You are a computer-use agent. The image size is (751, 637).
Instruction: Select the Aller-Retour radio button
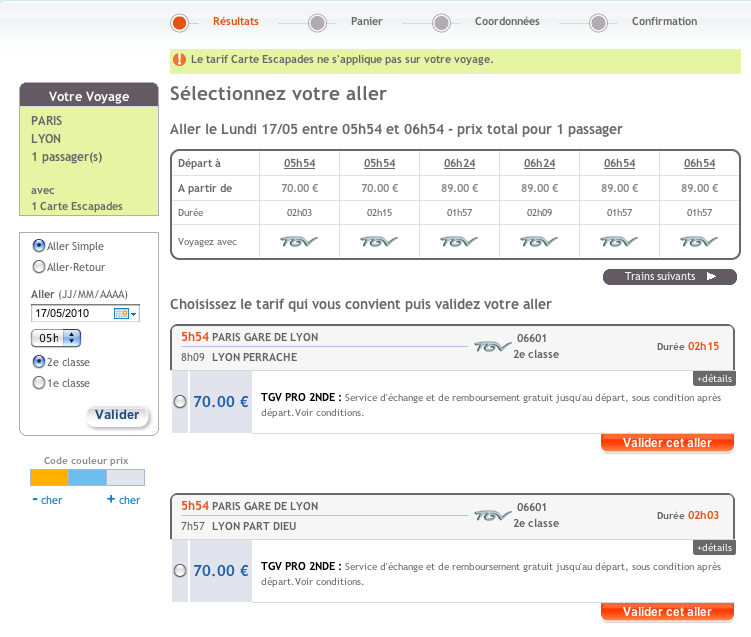[x=39, y=267]
